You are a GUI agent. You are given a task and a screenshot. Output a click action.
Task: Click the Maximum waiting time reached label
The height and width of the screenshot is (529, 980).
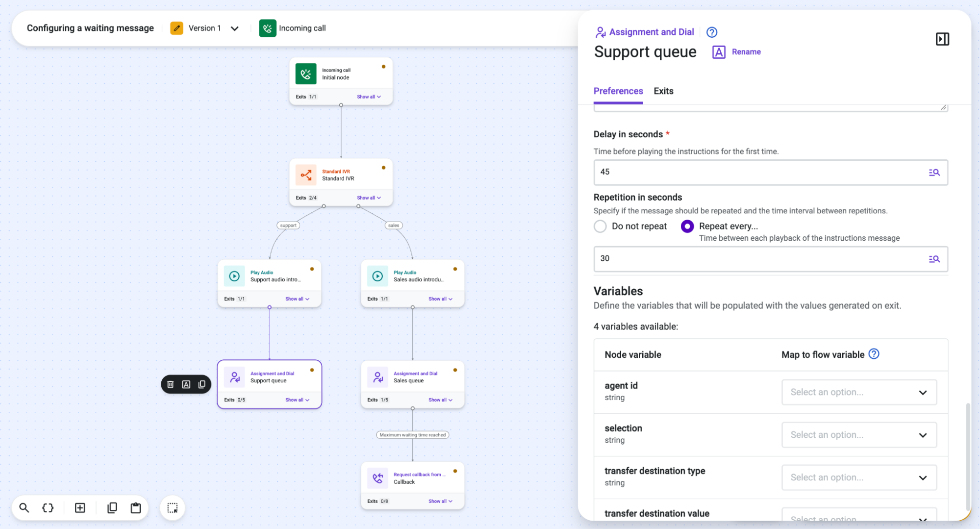[412, 435]
